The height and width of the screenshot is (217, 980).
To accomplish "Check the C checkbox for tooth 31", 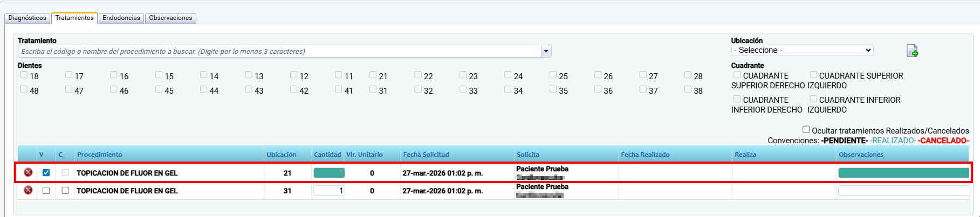I will 65,191.
